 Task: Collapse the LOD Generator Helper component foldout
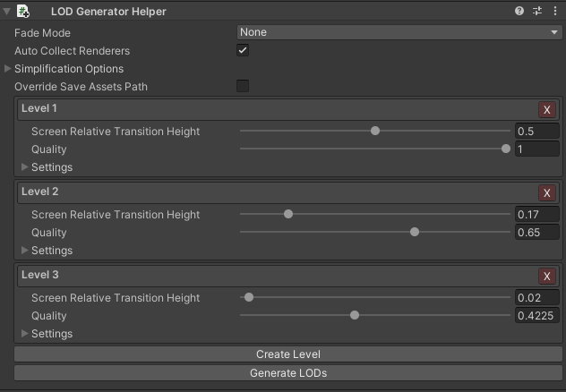[x=8, y=12]
